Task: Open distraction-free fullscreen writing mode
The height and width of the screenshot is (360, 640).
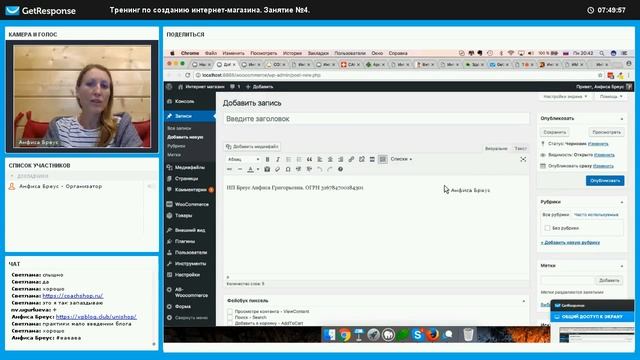Action: (523, 159)
